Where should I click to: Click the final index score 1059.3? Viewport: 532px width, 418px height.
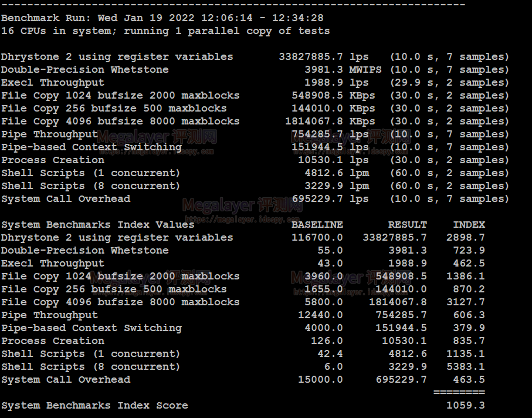(466, 405)
